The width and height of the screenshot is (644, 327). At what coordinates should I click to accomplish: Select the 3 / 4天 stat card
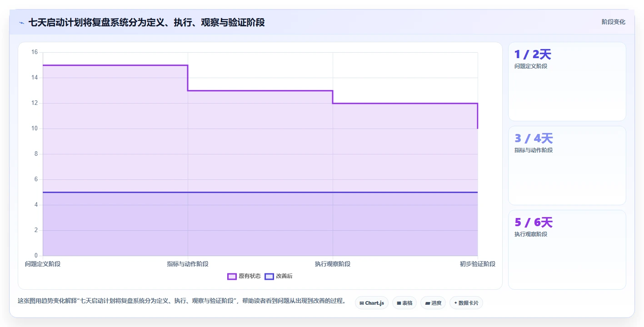click(x=567, y=165)
